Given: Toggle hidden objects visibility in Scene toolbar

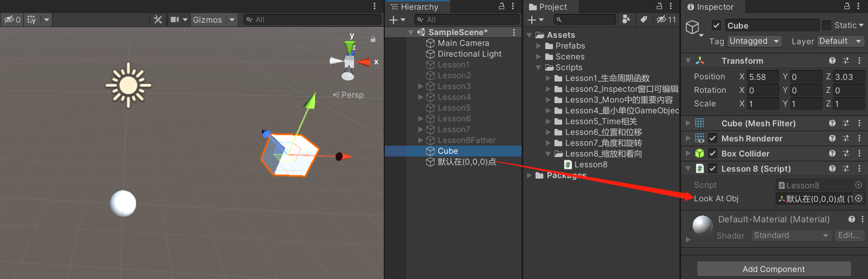Looking at the screenshot, I should [12, 19].
